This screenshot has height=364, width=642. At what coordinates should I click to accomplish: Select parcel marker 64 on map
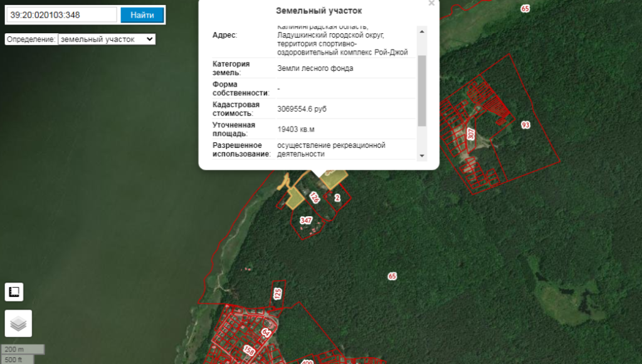click(x=266, y=332)
